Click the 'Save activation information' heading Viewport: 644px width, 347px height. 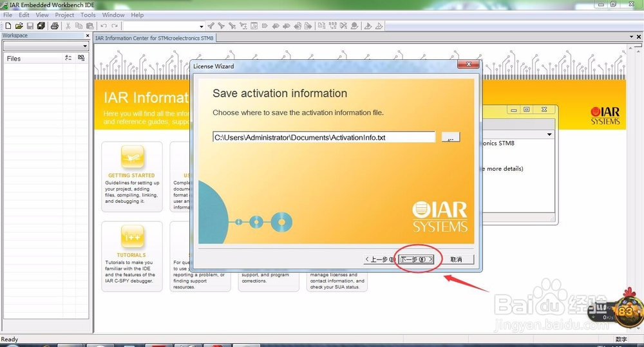tap(279, 93)
